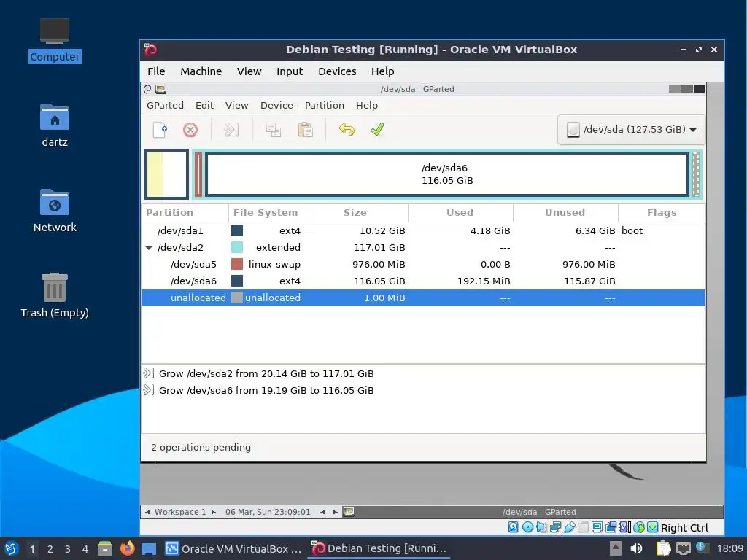Switch to workspace 2 in host pager
Image resolution: width=747 pixels, height=560 pixels.
click(x=50, y=549)
